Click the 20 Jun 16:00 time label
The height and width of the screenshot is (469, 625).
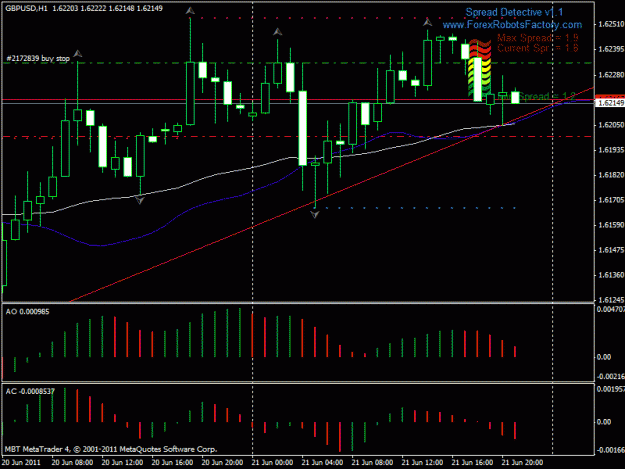point(172,463)
